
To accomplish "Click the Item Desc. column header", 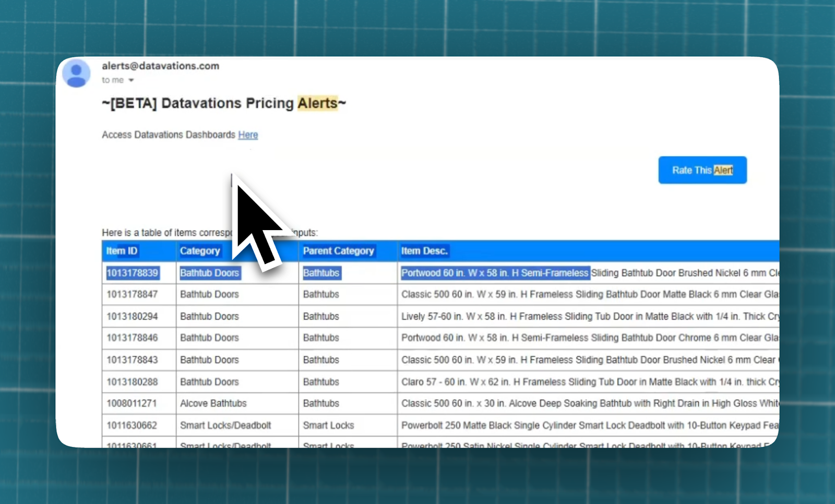I will [424, 251].
